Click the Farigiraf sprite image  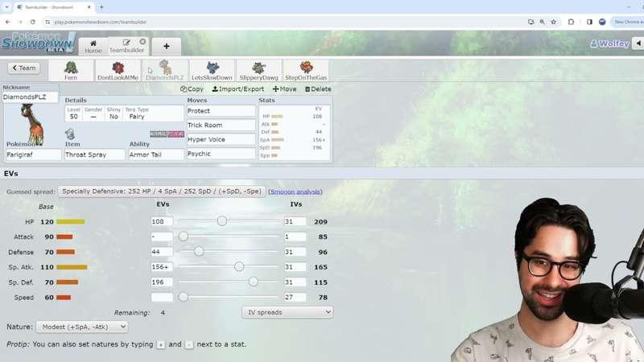(31, 125)
